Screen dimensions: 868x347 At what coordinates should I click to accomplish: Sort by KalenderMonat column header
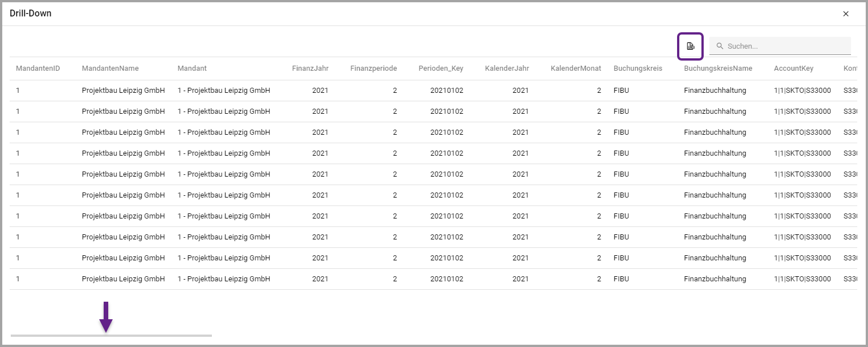tap(576, 68)
